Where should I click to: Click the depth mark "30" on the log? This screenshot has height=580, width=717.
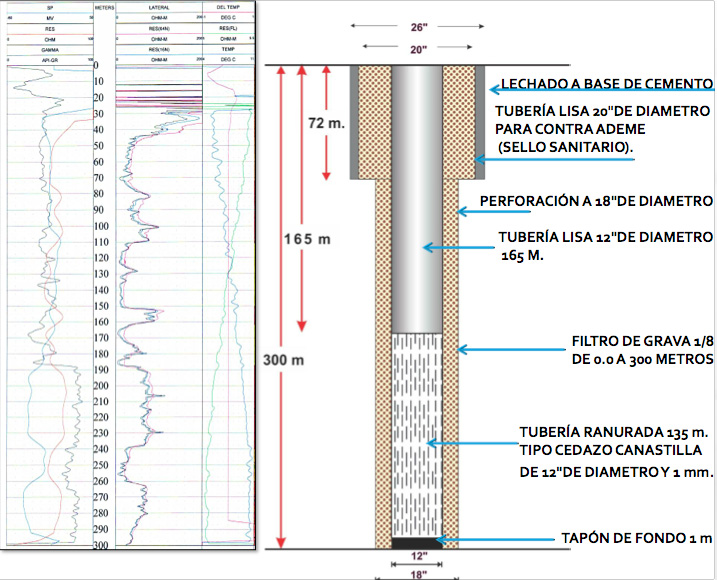98,113
